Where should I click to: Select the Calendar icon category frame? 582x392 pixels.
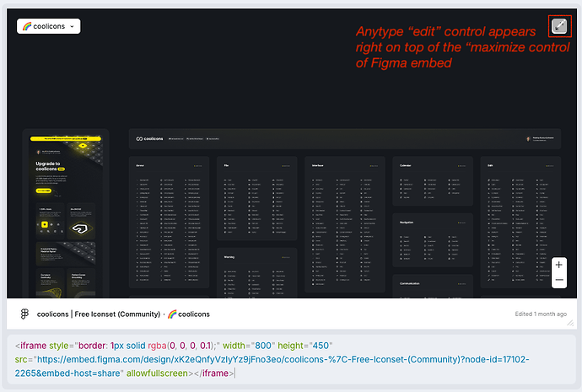[433, 181]
